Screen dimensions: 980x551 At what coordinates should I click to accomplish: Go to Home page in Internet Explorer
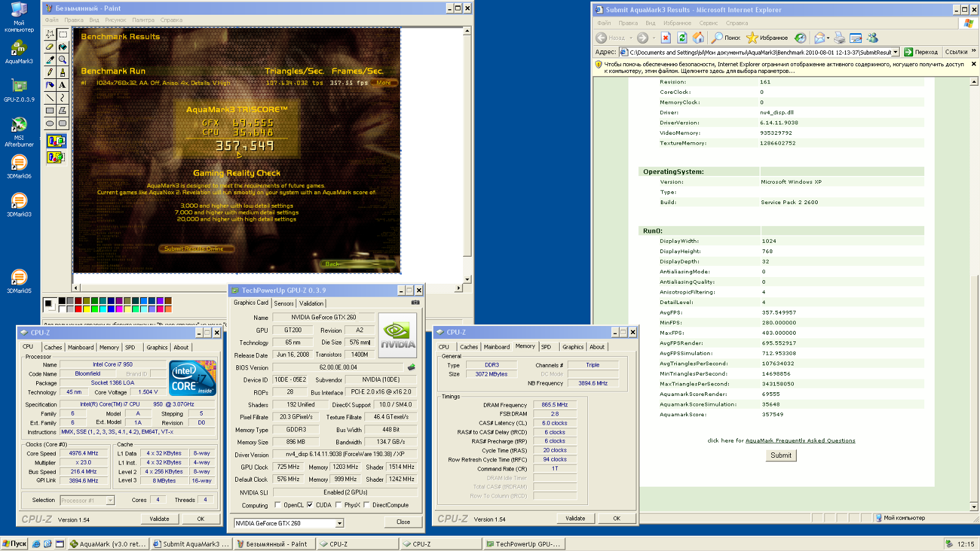[x=698, y=38]
